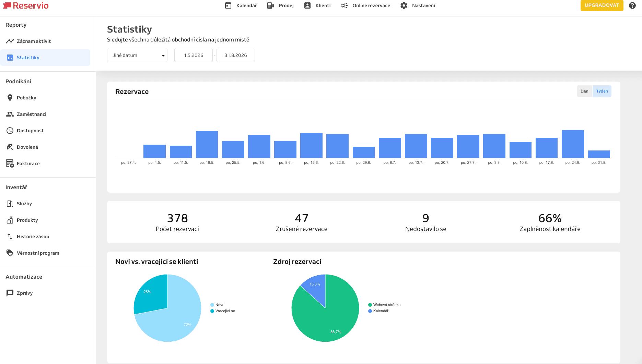This screenshot has height=364, width=642.
Task: Click the Reservio logo
Action: 26,5
